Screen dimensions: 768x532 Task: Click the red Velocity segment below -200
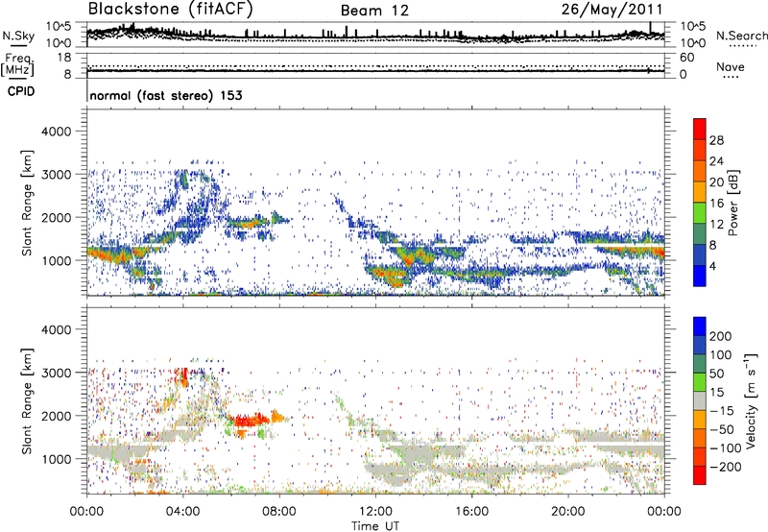pyautogui.click(x=700, y=475)
